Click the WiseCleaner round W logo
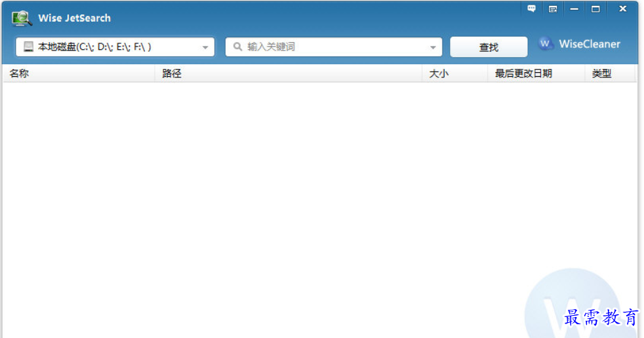The height and width of the screenshot is (338, 644). [546, 43]
